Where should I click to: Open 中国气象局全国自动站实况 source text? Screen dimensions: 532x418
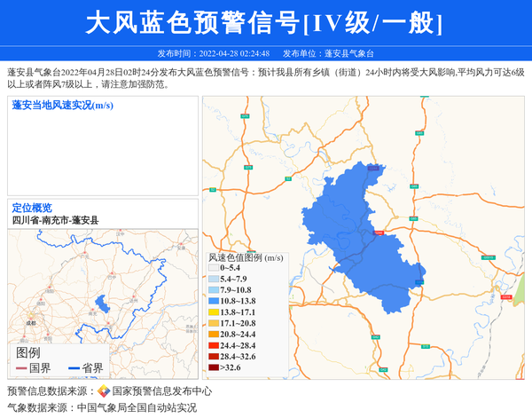pyautogui.click(x=137, y=408)
